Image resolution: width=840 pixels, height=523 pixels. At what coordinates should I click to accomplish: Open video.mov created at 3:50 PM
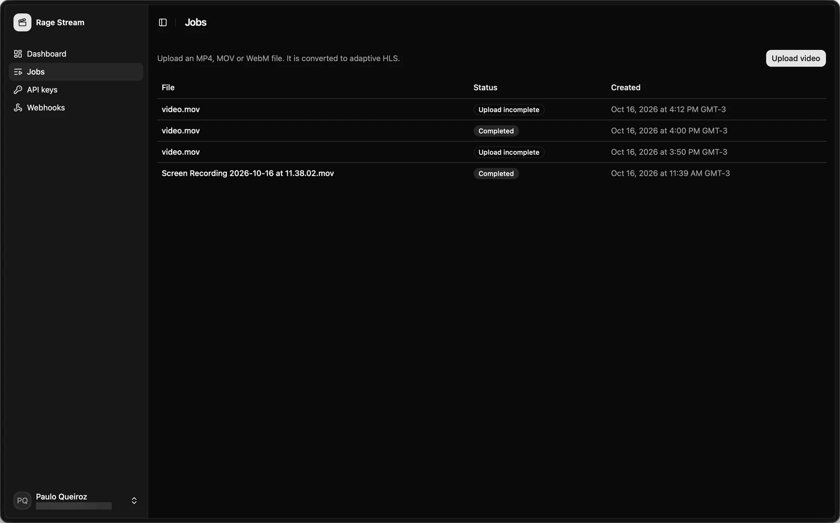click(x=181, y=152)
